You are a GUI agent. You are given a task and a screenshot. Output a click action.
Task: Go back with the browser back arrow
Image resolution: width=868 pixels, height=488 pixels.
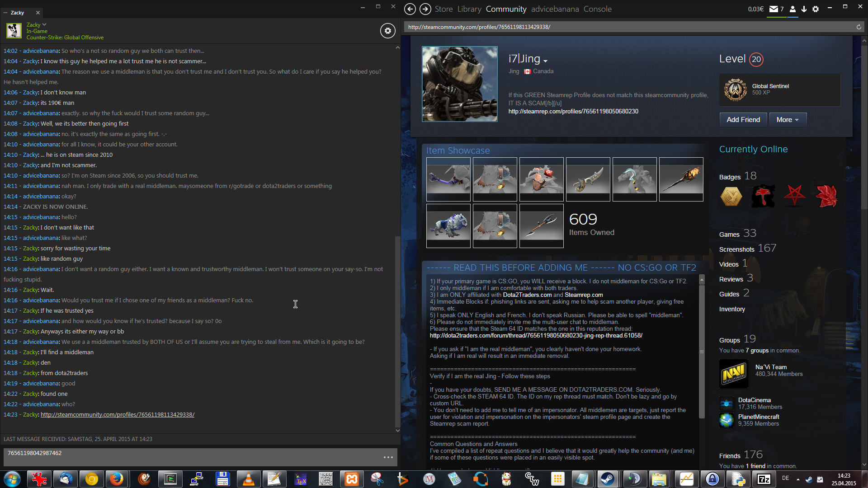(410, 9)
